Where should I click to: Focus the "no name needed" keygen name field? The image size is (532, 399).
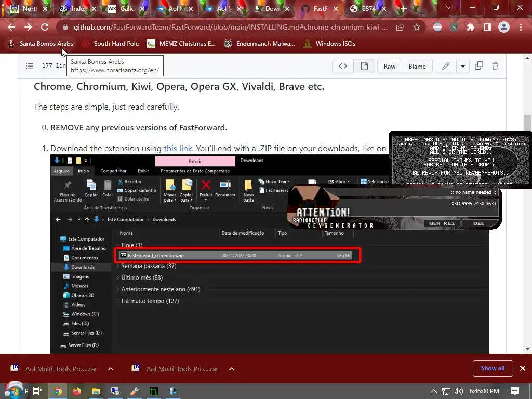[x=410, y=192]
